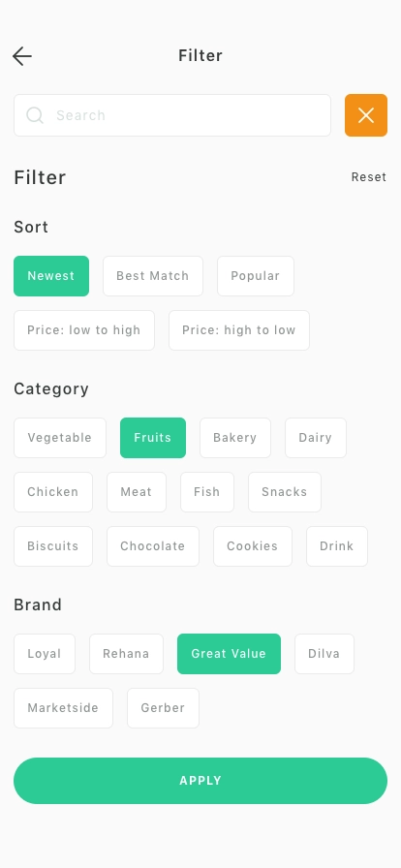This screenshot has width=401, height=868.
Task: Enable the Dairy category
Action: [315, 437]
